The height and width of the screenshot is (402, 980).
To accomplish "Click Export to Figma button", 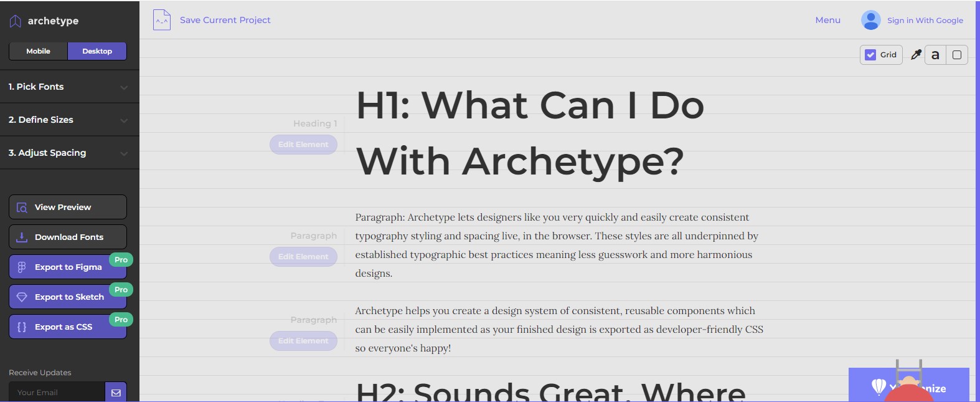I will pos(68,267).
